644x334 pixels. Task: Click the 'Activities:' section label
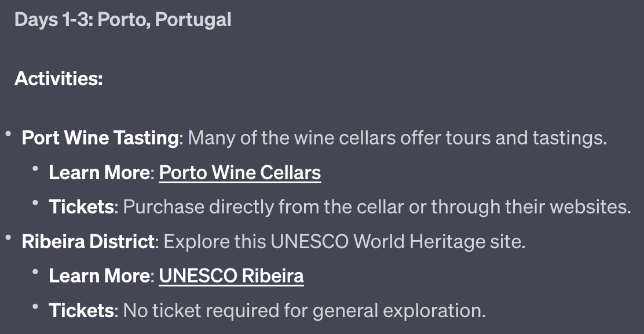[58, 78]
